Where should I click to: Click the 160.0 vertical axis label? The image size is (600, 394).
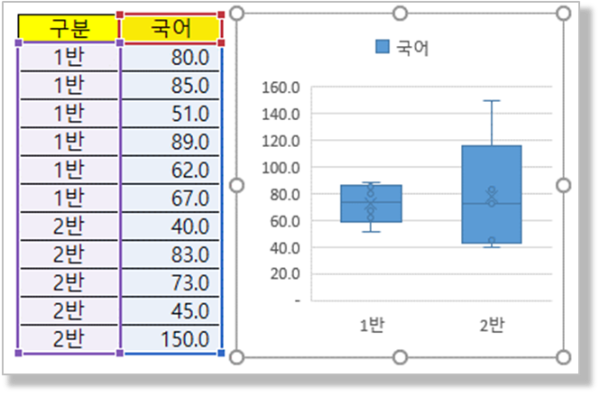coord(280,88)
